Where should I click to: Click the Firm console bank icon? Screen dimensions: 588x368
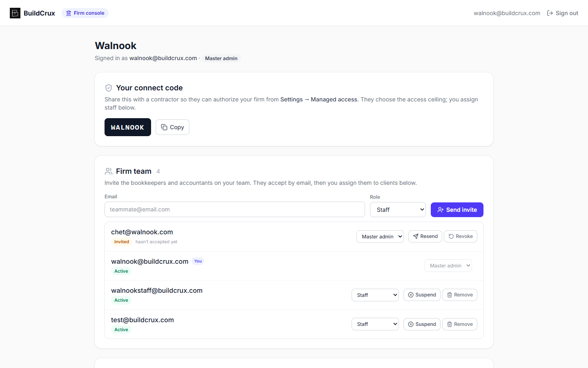[69, 13]
